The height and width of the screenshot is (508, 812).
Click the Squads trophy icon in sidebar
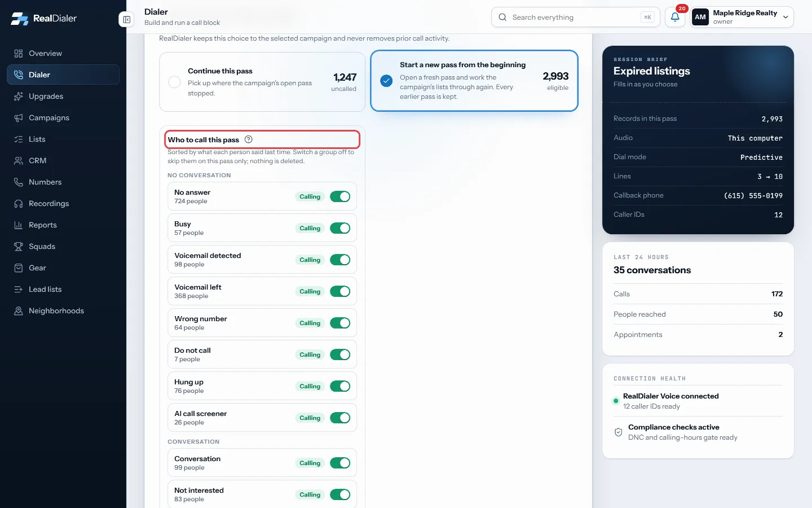[x=19, y=247]
